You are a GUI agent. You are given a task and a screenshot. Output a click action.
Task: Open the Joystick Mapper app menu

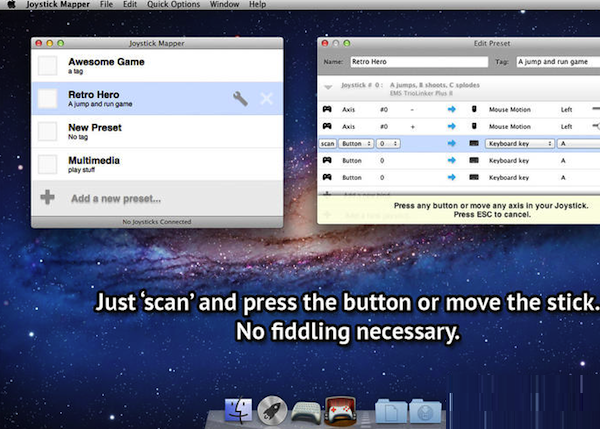(x=58, y=4)
